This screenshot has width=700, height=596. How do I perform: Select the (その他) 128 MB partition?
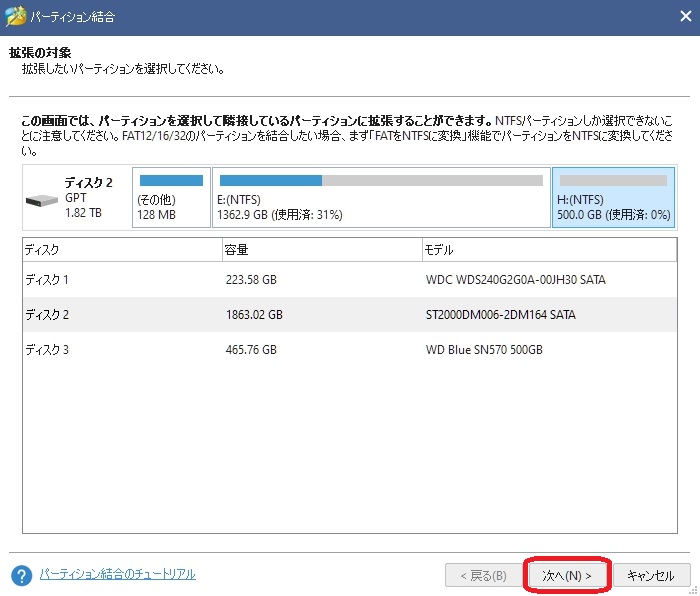[x=171, y=197]
